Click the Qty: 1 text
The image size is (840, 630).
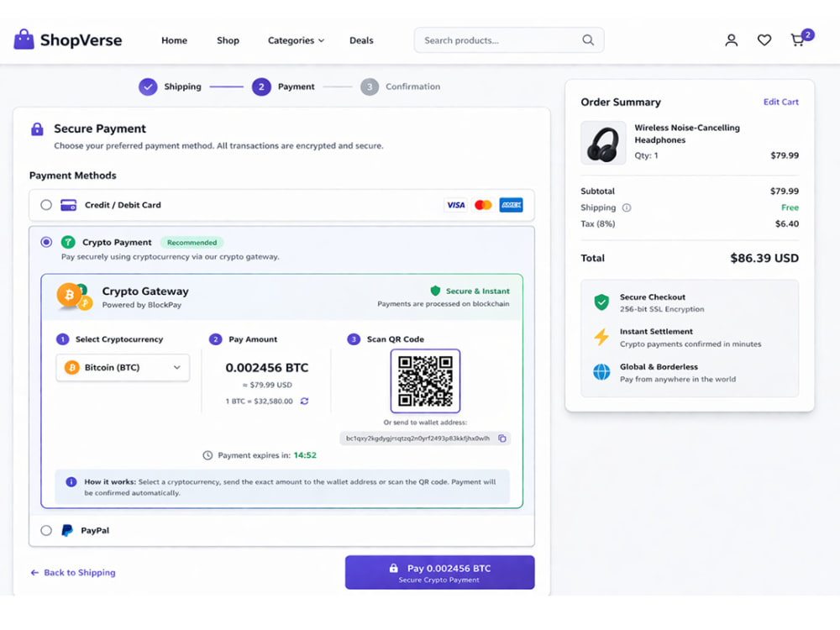click(646, 156)
